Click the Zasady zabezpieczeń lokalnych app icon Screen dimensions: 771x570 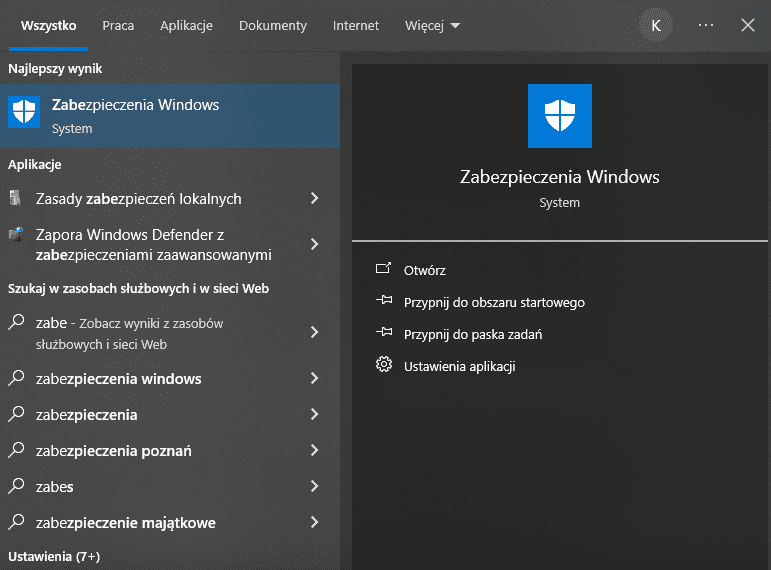coord(16,198)
